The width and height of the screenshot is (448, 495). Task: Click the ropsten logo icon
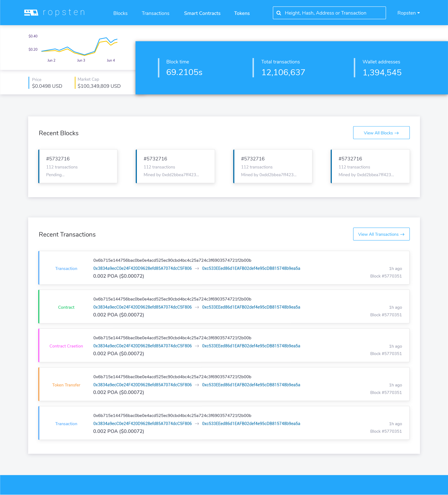point(31,13)
